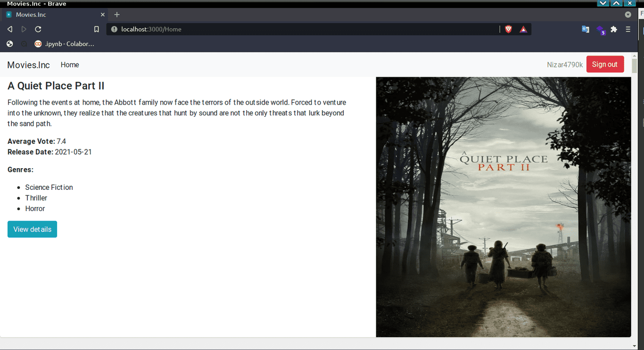Click the browser back arrow
The image size is (644, 350).
[9, 29]
